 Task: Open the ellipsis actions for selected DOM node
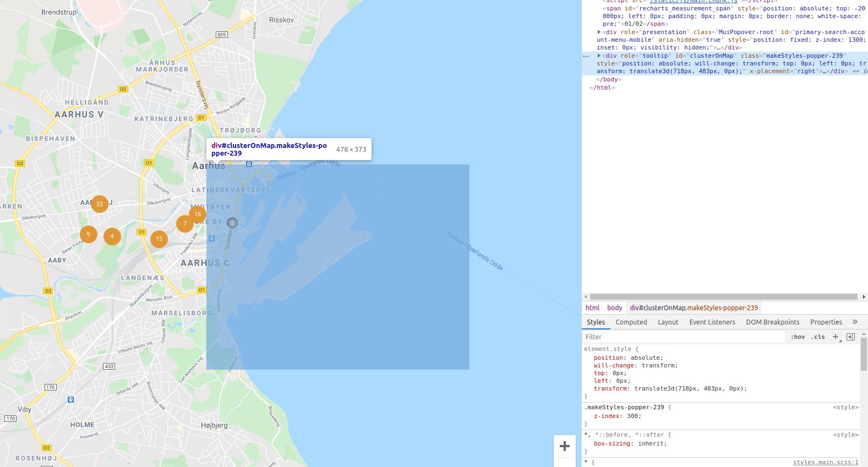[586, 56]
